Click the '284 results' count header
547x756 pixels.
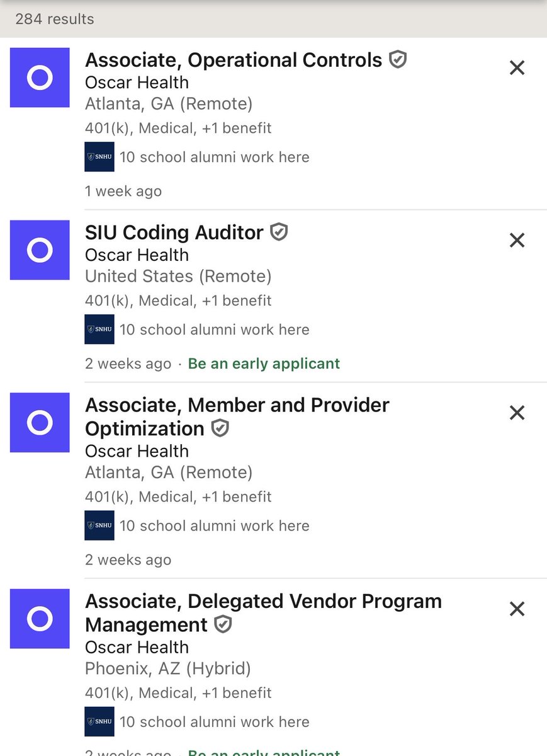(x=55, y=19)
